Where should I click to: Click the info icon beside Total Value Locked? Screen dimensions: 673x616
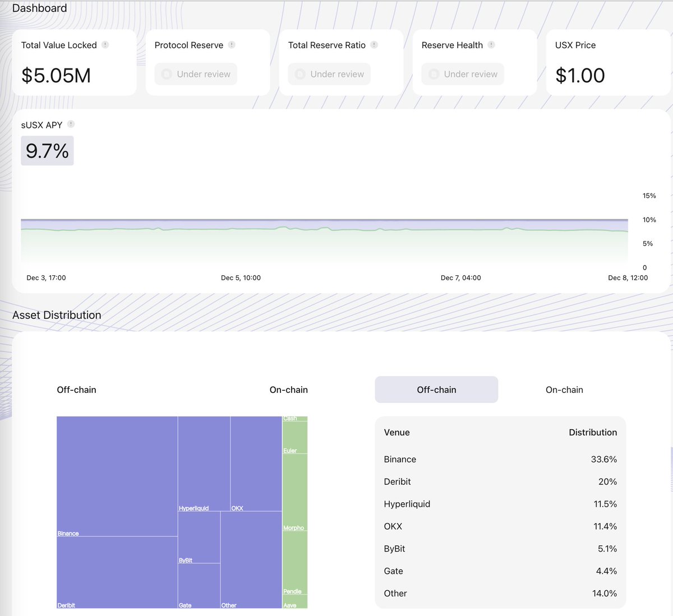105,45
